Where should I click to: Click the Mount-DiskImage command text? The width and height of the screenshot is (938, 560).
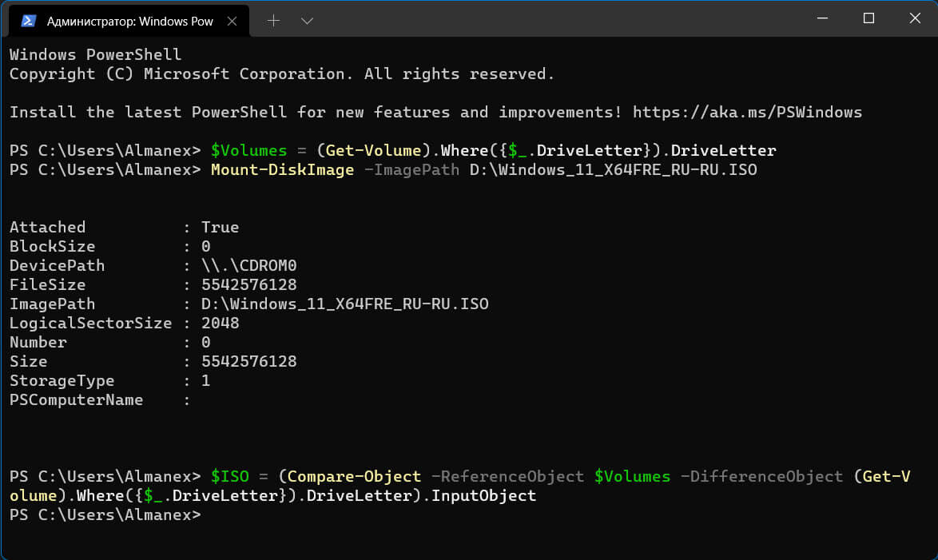[282, 170]
